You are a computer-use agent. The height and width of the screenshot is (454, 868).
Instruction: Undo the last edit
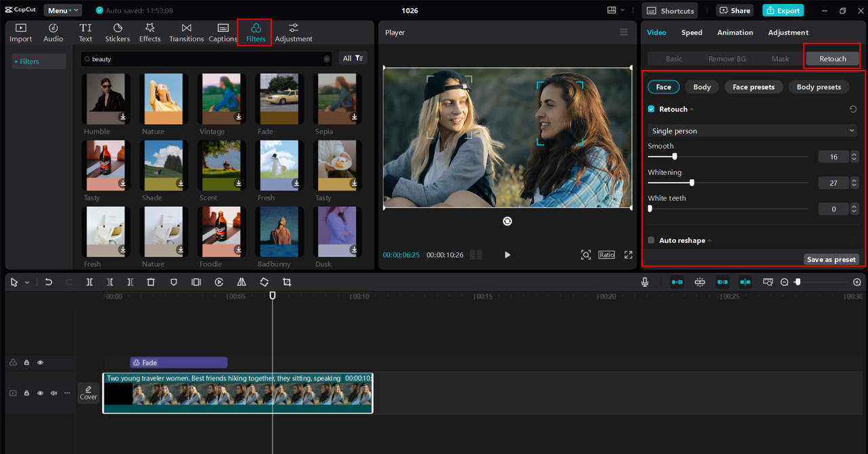(x=48, y=282)
